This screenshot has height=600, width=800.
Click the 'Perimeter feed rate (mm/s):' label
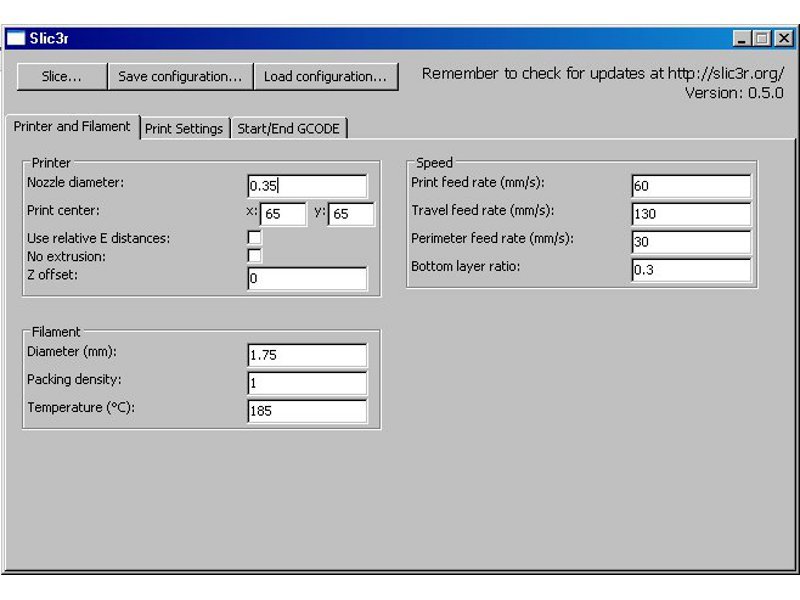[492, 238]
